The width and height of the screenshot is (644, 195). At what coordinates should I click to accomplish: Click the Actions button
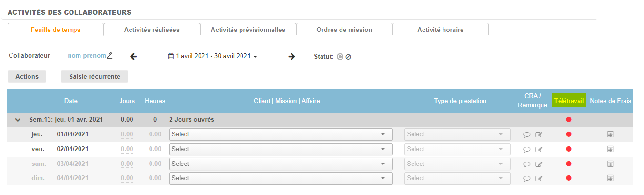(x=27, y=76)
